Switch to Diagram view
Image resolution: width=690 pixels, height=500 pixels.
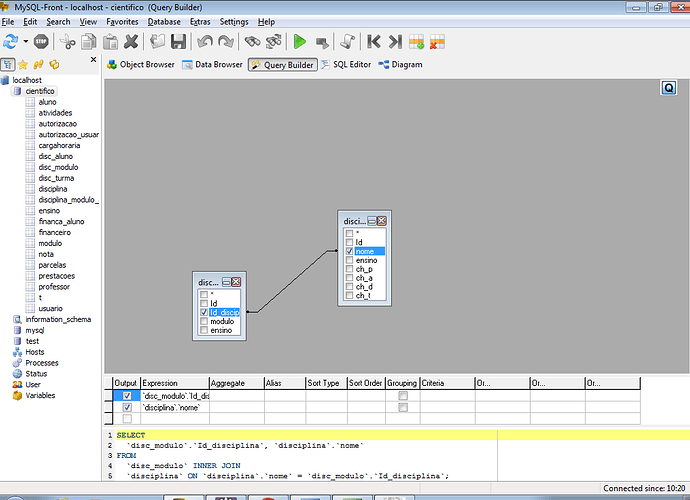(400, 65)
